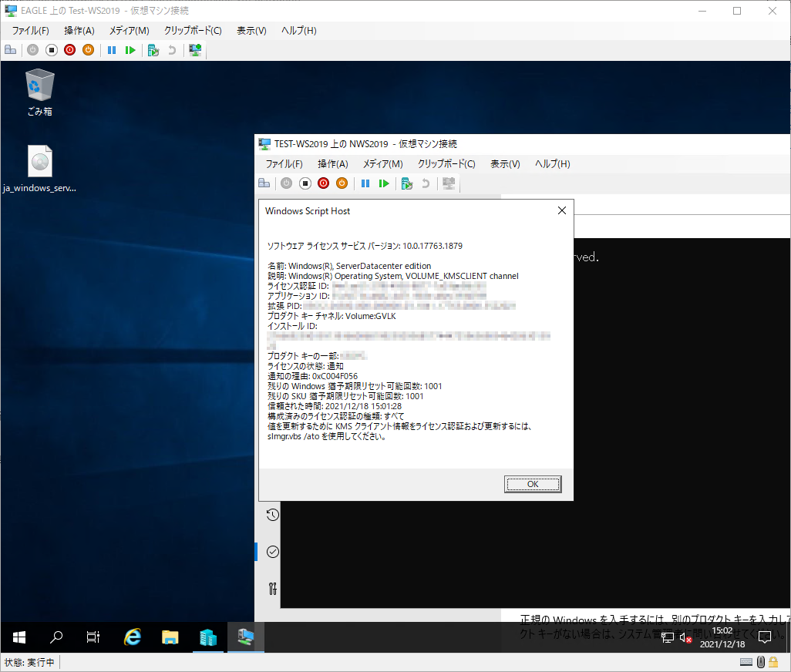Open 表示(V) menu in NWS2019 window
This screenshot has width=791, height=672.
[x=506, y=164]
